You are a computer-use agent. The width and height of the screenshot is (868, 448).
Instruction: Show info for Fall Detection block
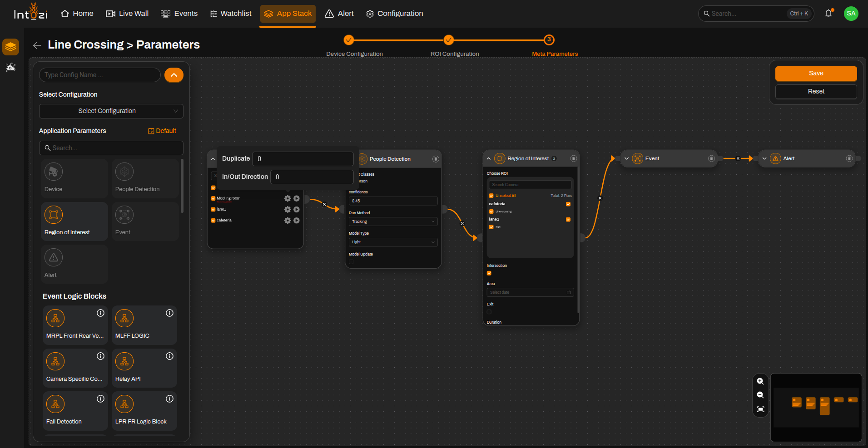pos(101,399)
